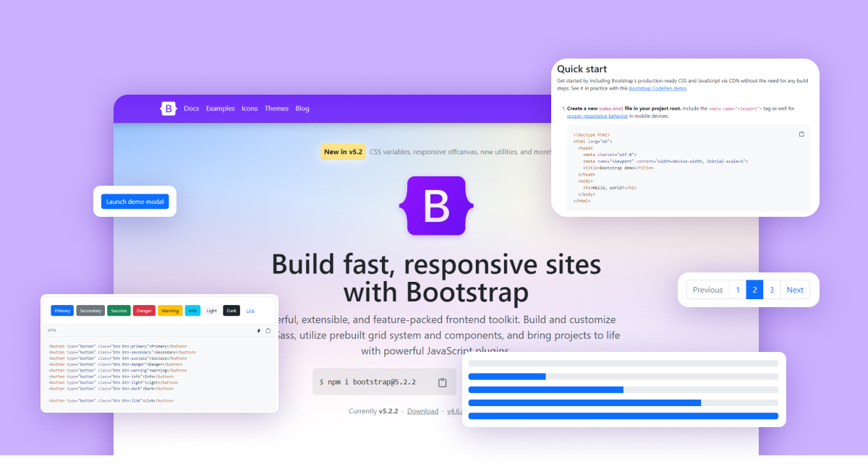Viewport: 868px width, 469px height.
Task: Open the Examples navigation item
Action: 220,108
